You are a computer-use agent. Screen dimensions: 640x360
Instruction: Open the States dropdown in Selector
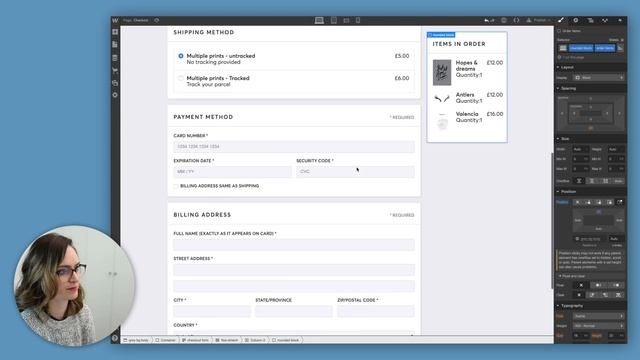(616, 40)
